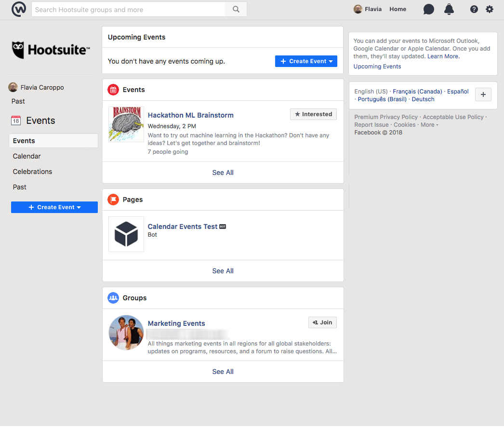Click the Learn More link
Image resolution: width=504 pixels, height=428 pixels.
(x=444, y=56)
